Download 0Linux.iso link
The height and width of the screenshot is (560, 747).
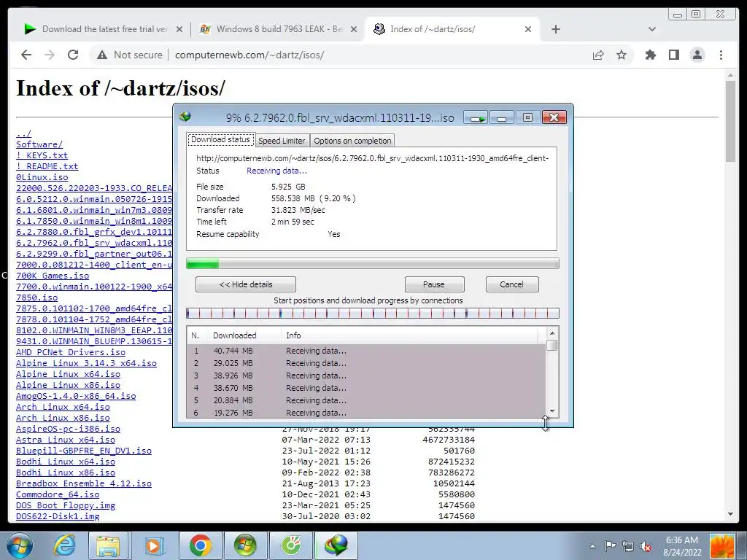pos(42,177)
